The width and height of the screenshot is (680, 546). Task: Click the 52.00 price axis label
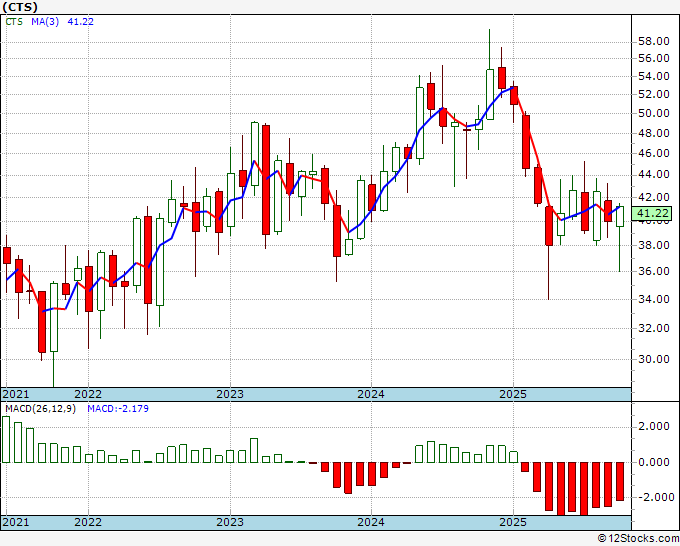(x=654, y=94)
